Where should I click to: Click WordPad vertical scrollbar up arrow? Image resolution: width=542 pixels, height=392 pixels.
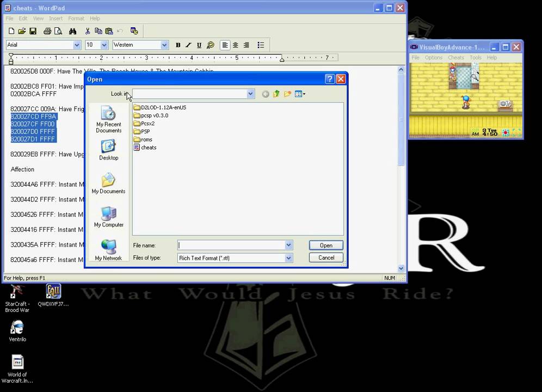tap(401, 70)
